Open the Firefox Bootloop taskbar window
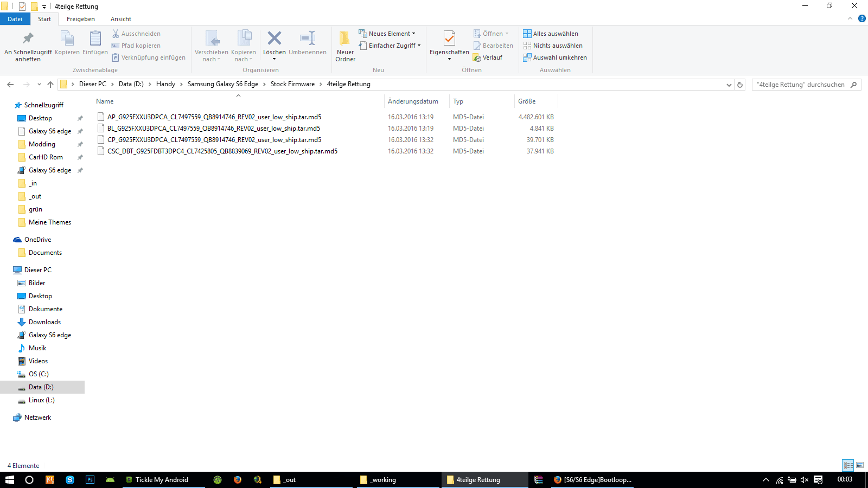The image size is (868, 488). pyautogui.click(x=592, y=480)
